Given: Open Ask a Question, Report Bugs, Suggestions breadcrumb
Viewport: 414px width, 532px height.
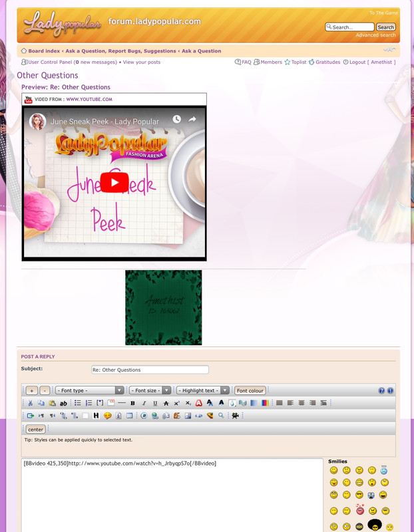Looking at the screenshot, I should pos(120,51).
